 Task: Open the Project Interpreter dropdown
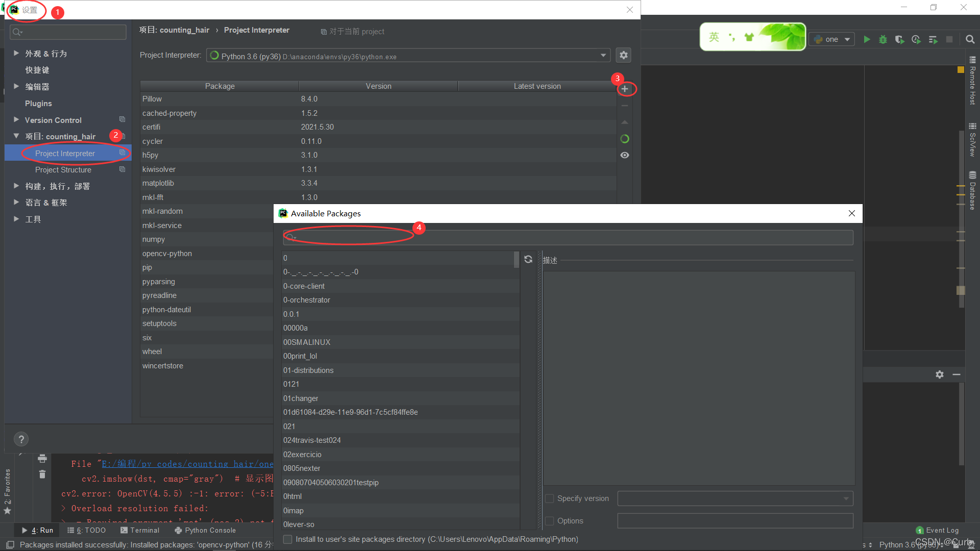(603, 55)
